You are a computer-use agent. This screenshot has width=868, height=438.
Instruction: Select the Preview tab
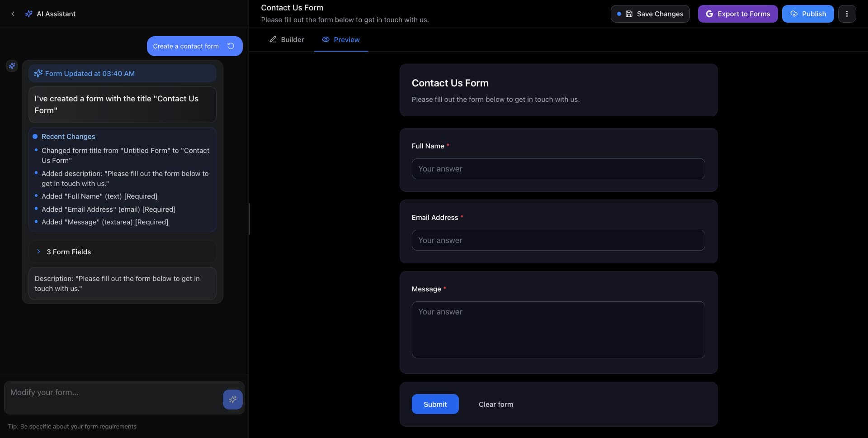coord(341,40)
